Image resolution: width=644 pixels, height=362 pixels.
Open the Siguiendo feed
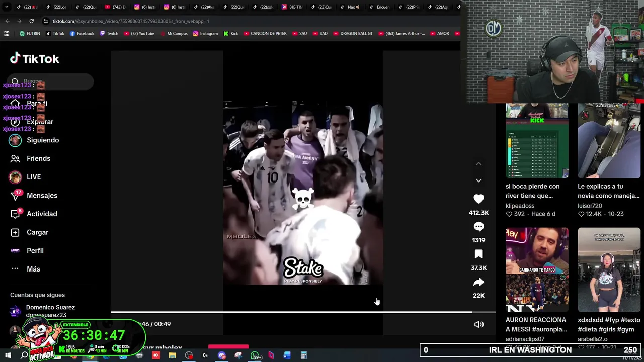[34, 140]
